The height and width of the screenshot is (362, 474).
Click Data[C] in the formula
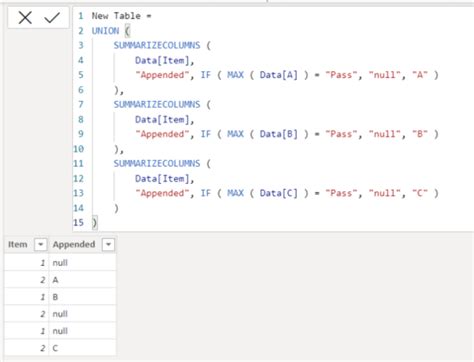[279, 193]
